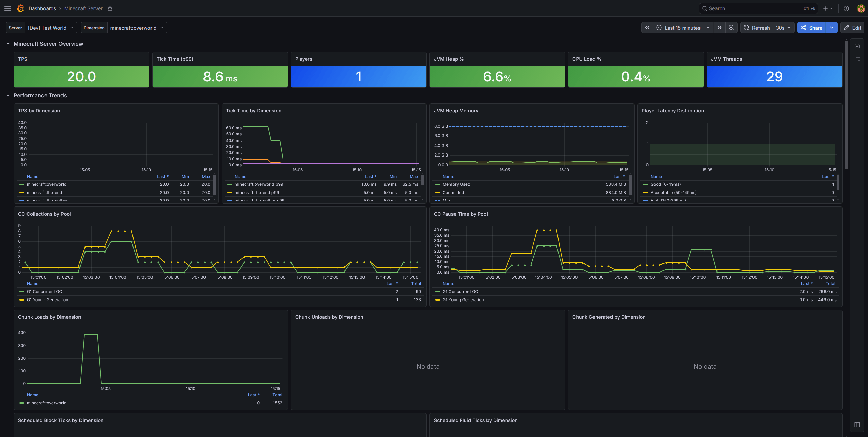The width and height of the screenshot is (868, 437).
Task: Star the Minecraft Server dashboard
Action: [x=110, y=8]
